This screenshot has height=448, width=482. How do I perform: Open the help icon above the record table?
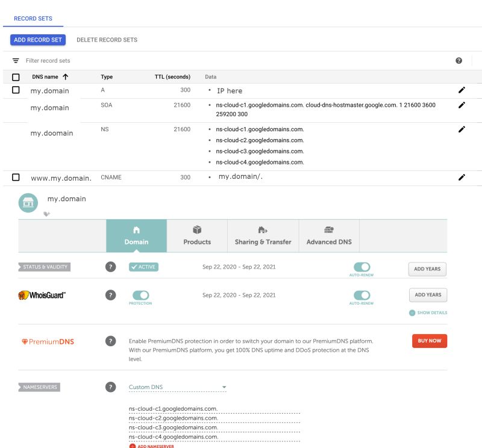[459, 60]
